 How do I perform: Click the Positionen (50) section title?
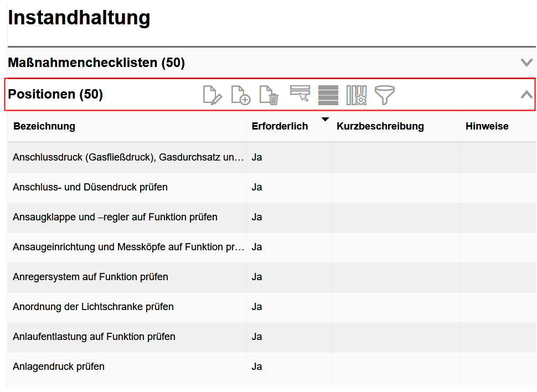coord(55,95)
